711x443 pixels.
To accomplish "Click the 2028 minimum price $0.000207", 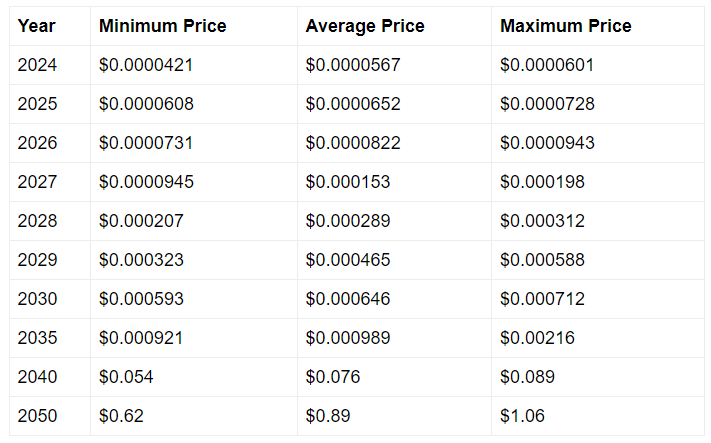I will pyautogui.click(x=141, y=221).
